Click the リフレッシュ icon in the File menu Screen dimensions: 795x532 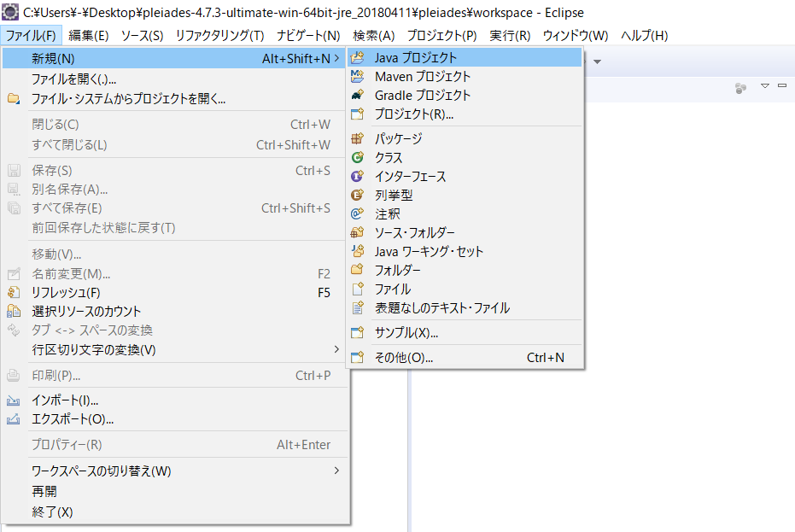(14, 293)
